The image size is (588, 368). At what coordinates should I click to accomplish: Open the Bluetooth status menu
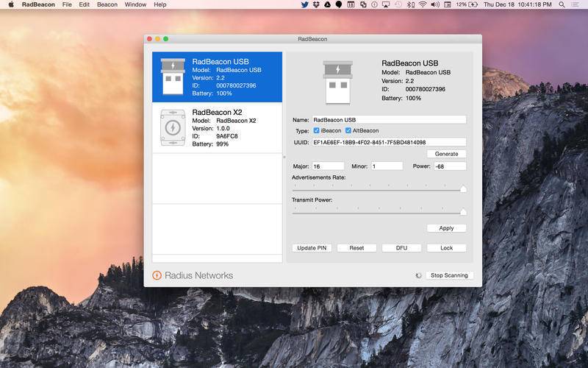pos(411,4)
